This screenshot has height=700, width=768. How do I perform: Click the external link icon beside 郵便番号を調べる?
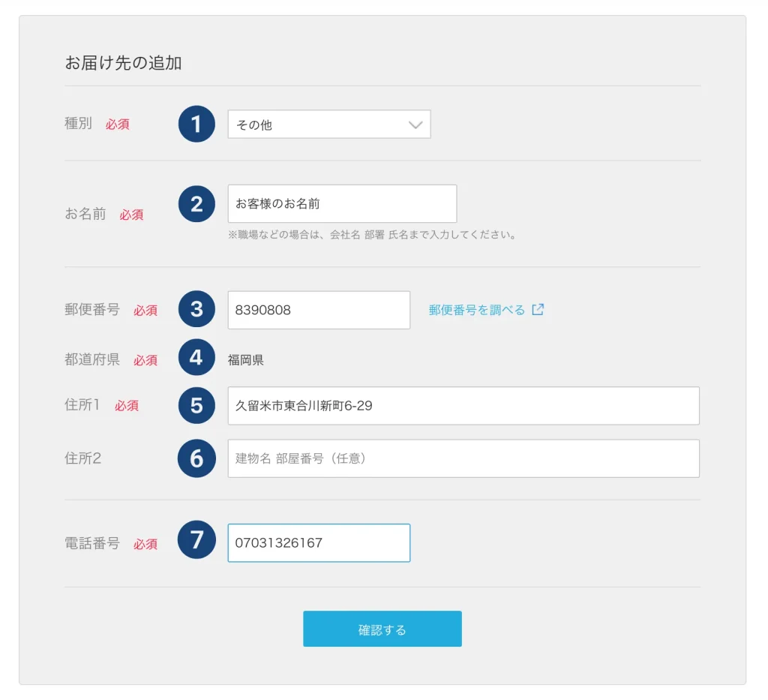(538, 310)
